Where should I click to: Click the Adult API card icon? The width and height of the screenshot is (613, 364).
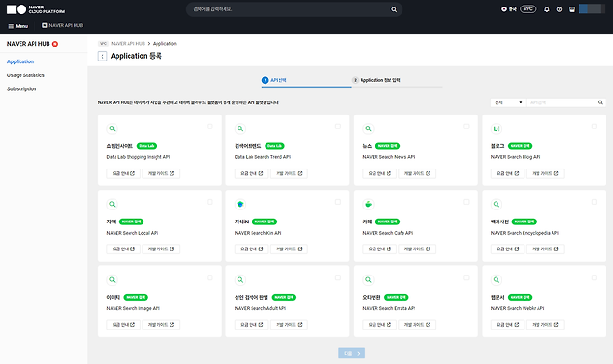(240, 280)
